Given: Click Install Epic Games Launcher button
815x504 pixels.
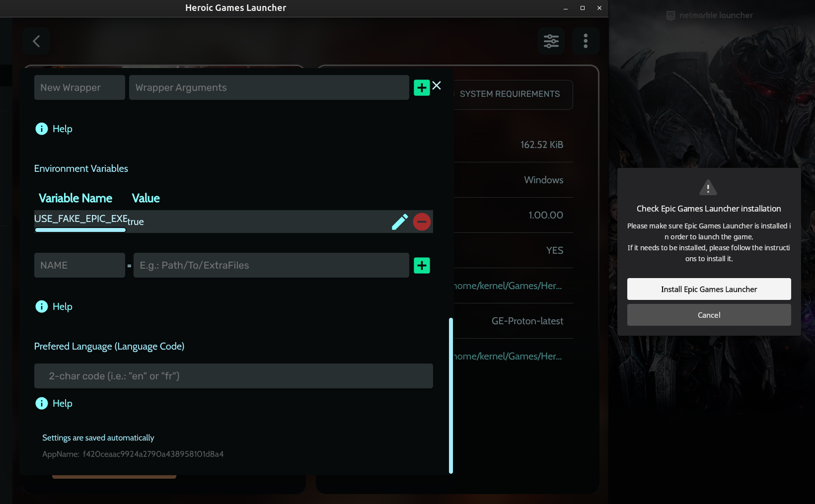Looking at the screenshot, I should [709, 289].
